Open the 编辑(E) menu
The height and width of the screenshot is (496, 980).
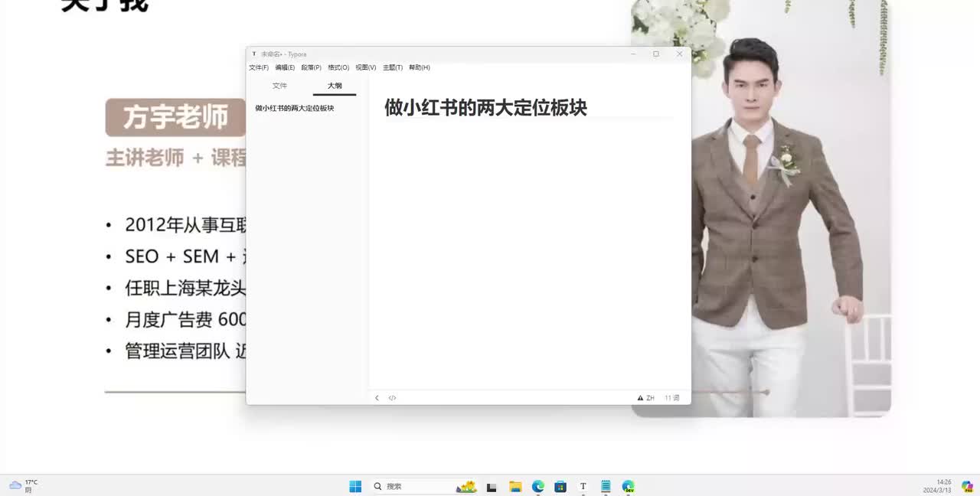285,67
